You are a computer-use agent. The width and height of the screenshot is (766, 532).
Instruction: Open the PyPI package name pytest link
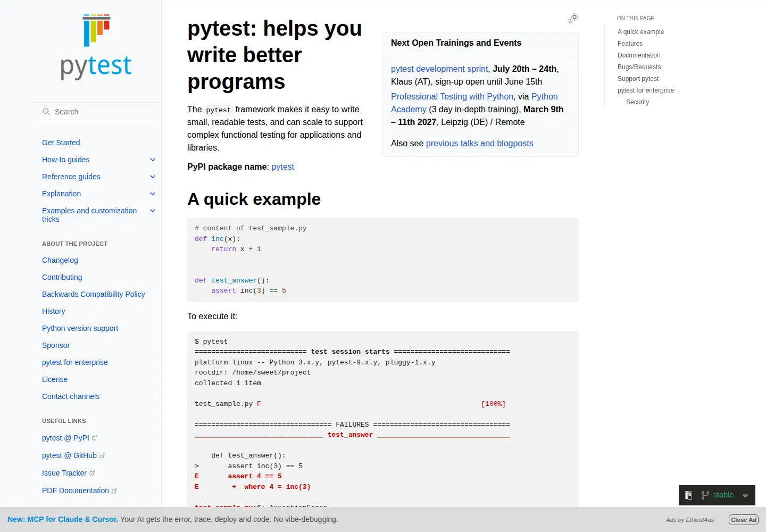(x=283, y=167)
